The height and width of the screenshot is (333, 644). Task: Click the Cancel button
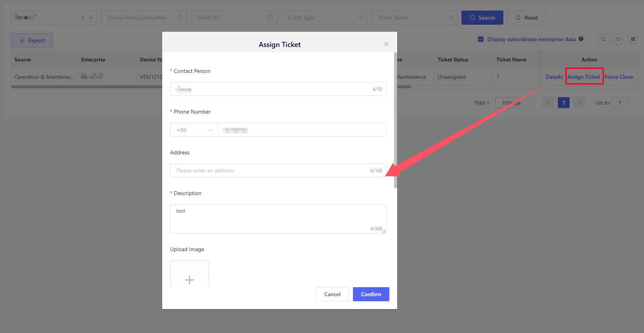pyautogui.click(x=332, y=294)
